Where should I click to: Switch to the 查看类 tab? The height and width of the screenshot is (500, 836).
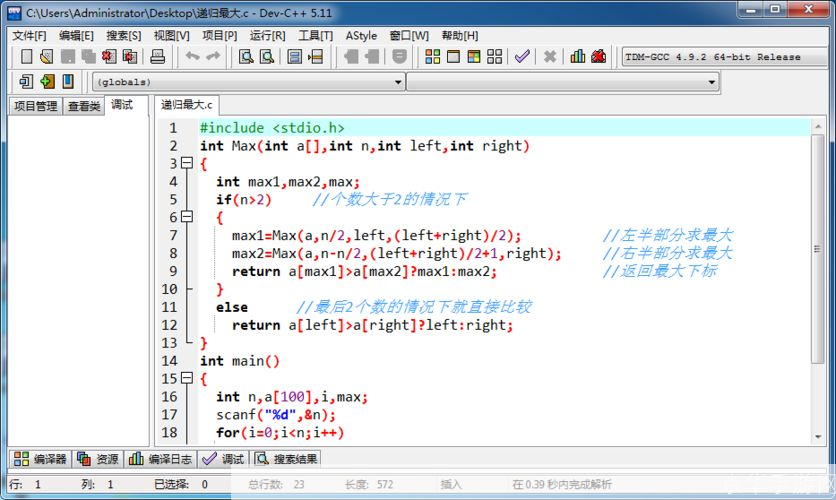[84, 106]
